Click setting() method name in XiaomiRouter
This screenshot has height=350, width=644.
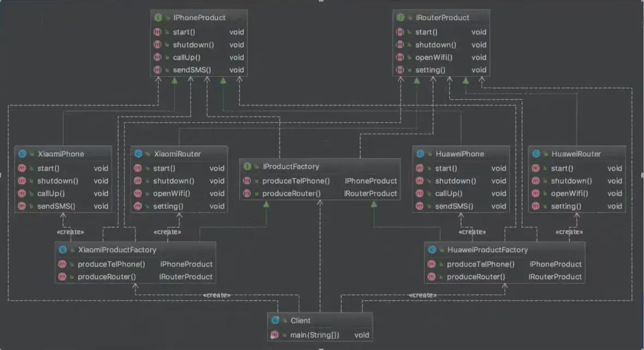tap(168, 206)
